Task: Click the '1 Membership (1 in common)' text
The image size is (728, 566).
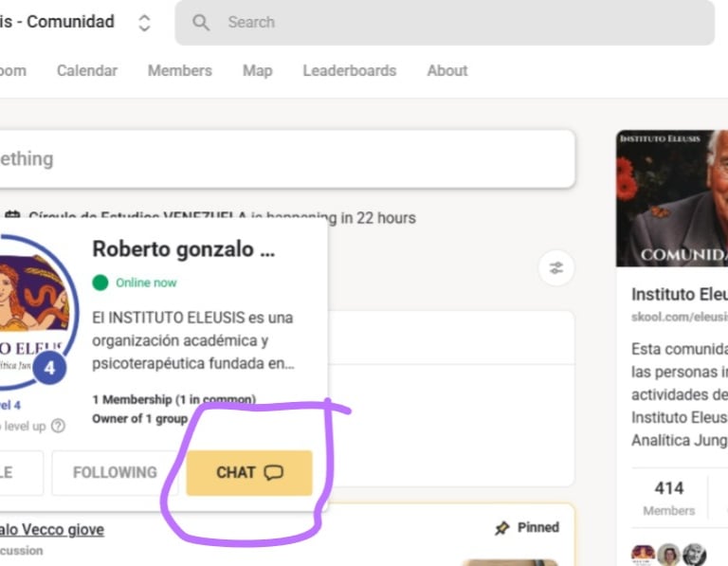Action: point(174,399)
